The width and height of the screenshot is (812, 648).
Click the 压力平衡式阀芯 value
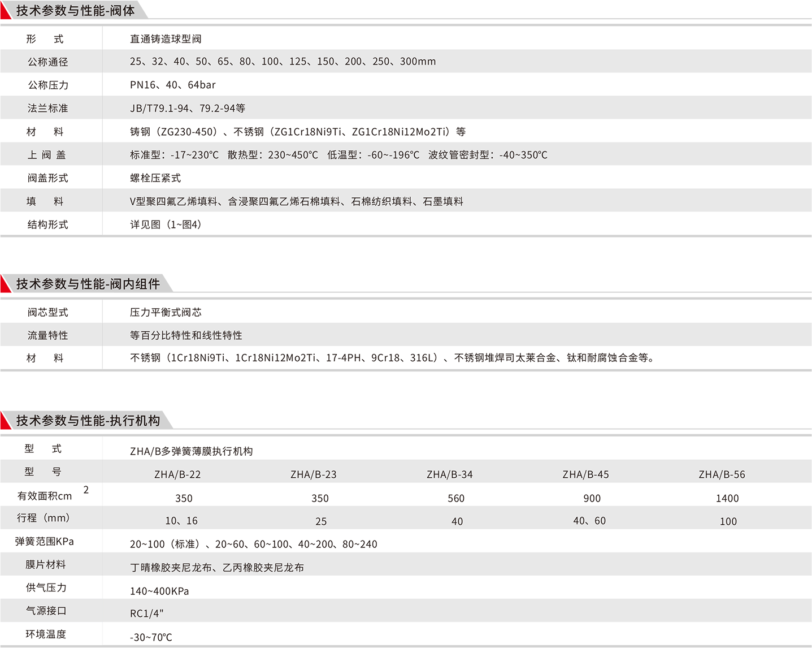[166, 312]
